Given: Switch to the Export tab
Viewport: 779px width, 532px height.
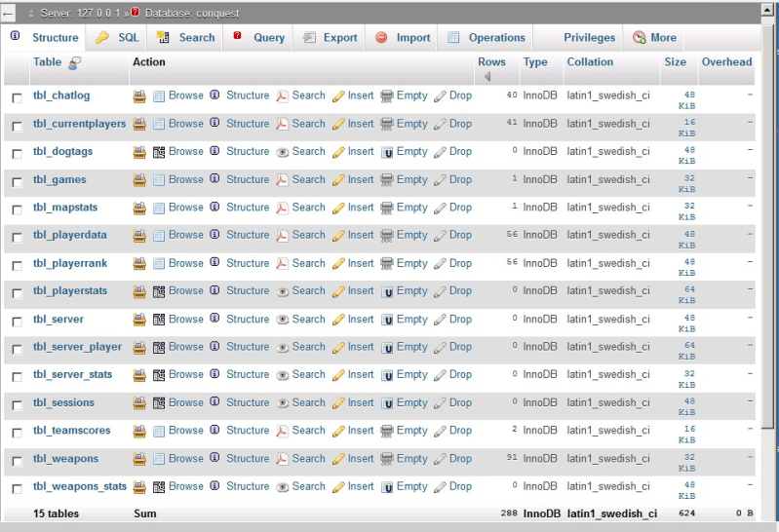Looking at the screenshot, I should (330, 38).
